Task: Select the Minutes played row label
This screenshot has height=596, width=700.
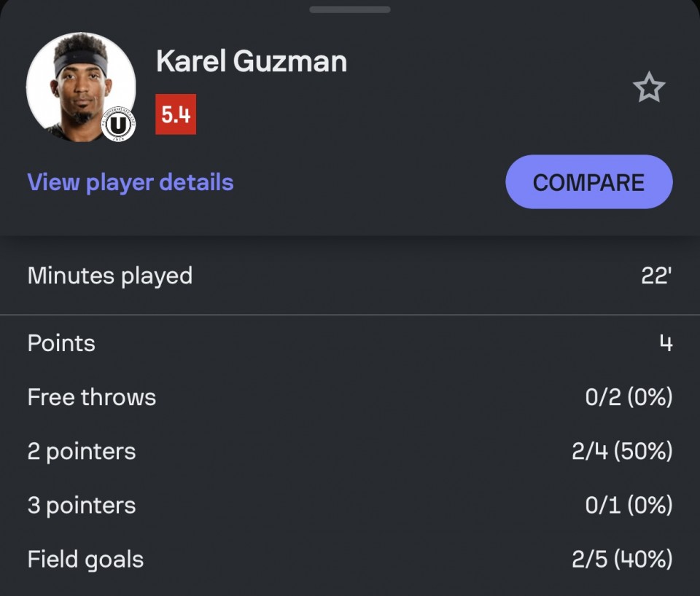Action: click(x=110, y=276)
